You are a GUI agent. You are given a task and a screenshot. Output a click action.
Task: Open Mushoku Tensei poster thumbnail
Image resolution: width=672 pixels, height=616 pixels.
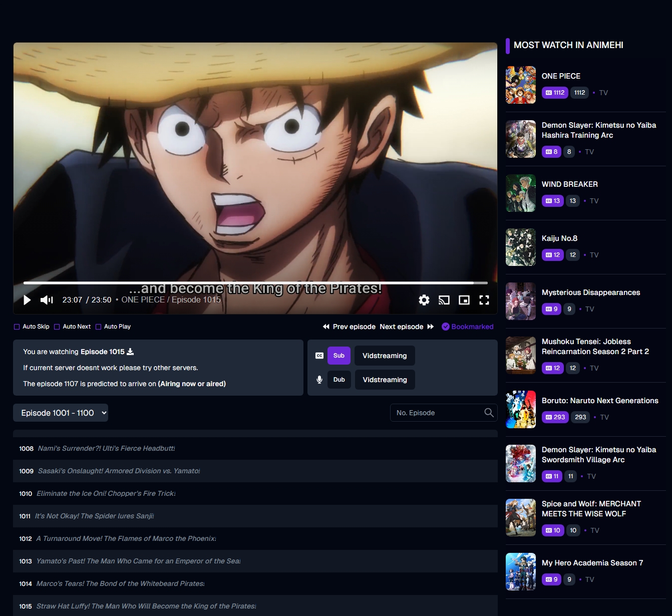coord(521,355)
